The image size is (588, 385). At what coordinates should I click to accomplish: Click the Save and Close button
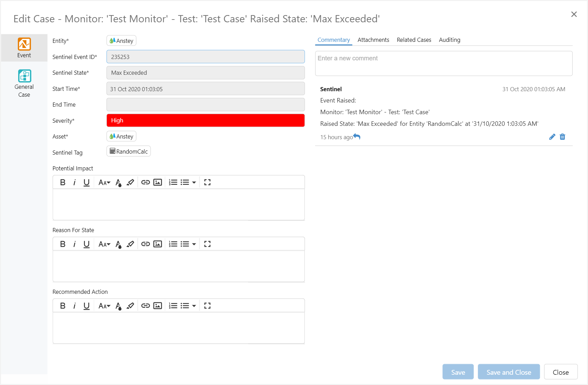click(x=508, y=372)
